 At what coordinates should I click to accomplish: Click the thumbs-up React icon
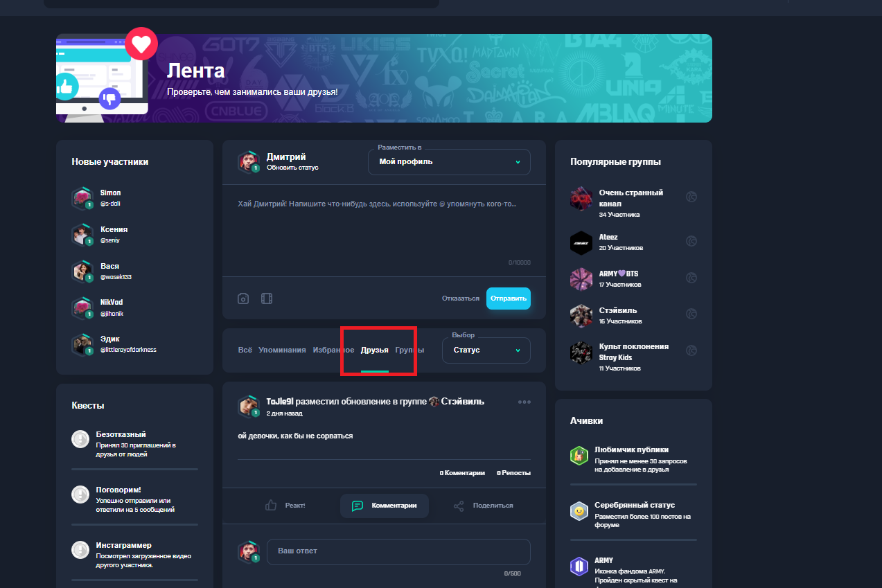point(272,506)
